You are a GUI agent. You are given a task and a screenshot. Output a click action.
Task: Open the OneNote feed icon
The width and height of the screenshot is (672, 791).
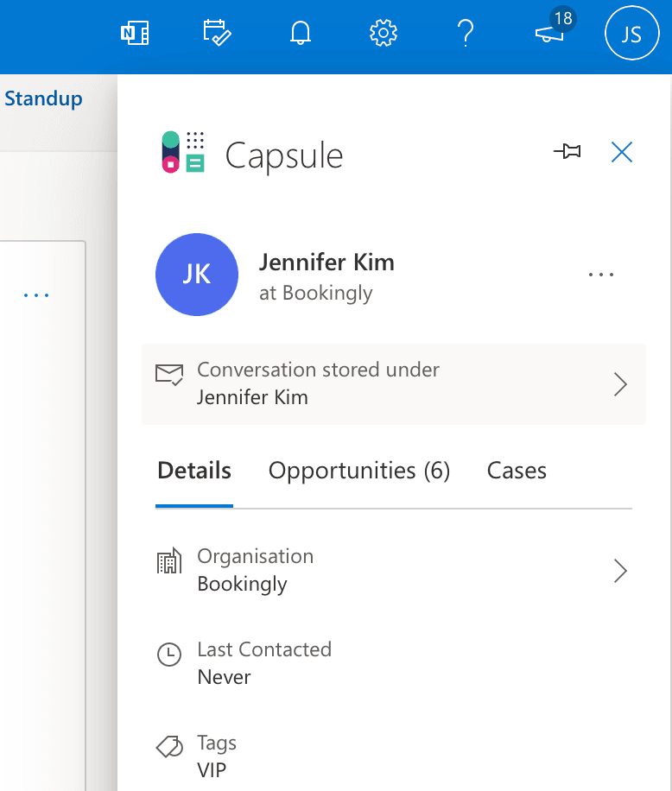pos(135,34)
